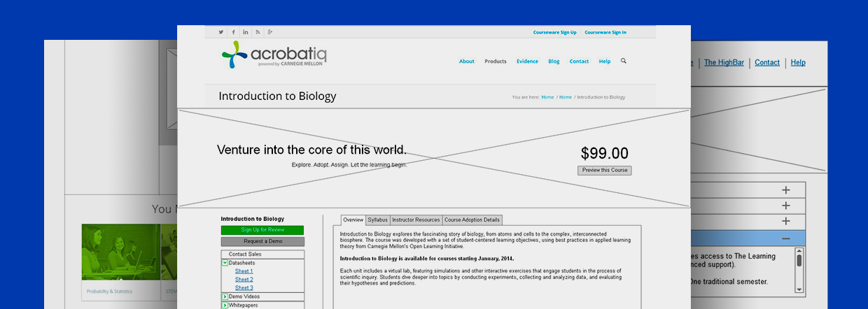This screenshot has width=868, height=309.
Task: Open the Sheet 2 datasheet link
Action: click(x=244, y=280)
